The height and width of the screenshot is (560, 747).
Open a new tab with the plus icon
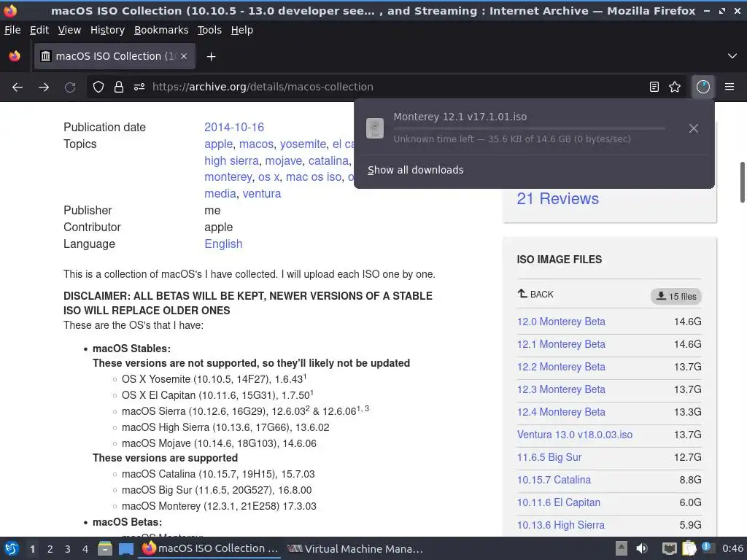(x=211, y=57)
